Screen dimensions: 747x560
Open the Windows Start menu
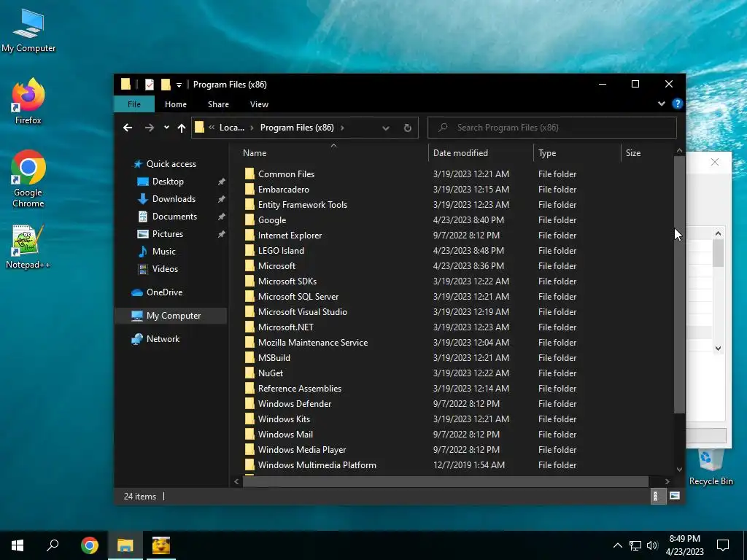point(18,545)
